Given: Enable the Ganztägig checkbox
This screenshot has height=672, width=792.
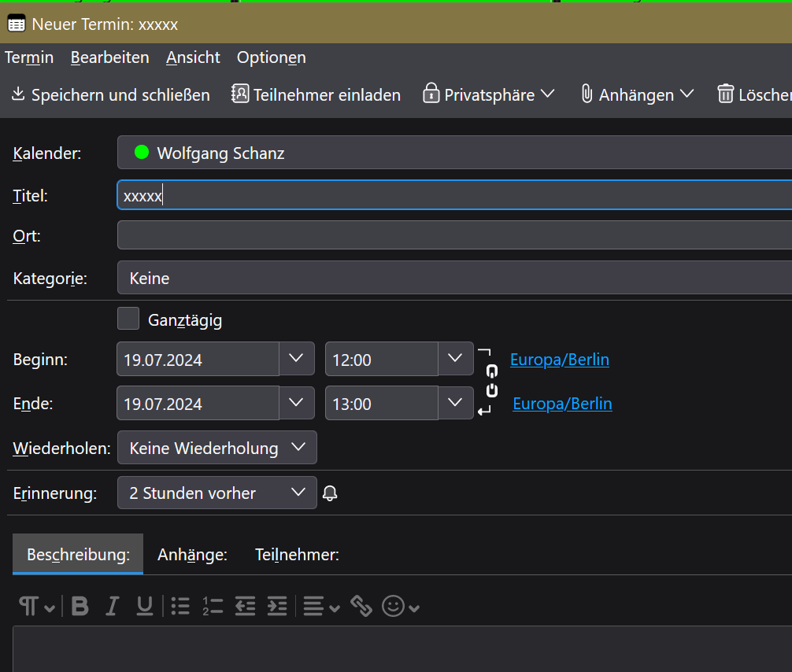Looking at the screenshot, I should (x=128, y=319).
